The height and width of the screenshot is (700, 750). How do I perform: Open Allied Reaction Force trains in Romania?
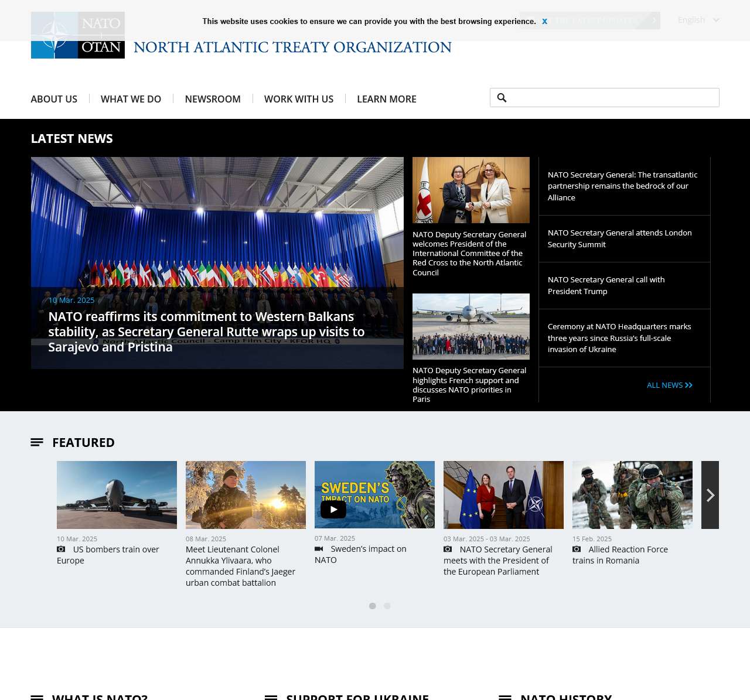pos(620,555)
